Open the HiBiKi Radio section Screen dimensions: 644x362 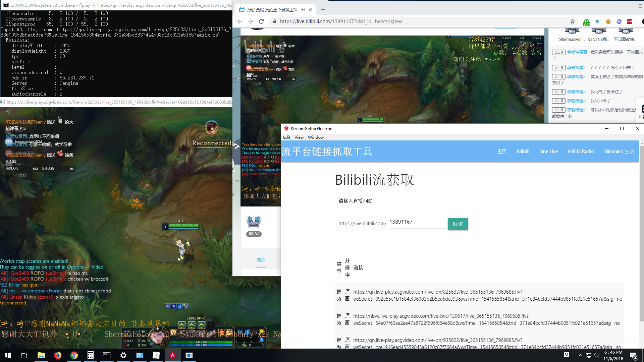581,152
